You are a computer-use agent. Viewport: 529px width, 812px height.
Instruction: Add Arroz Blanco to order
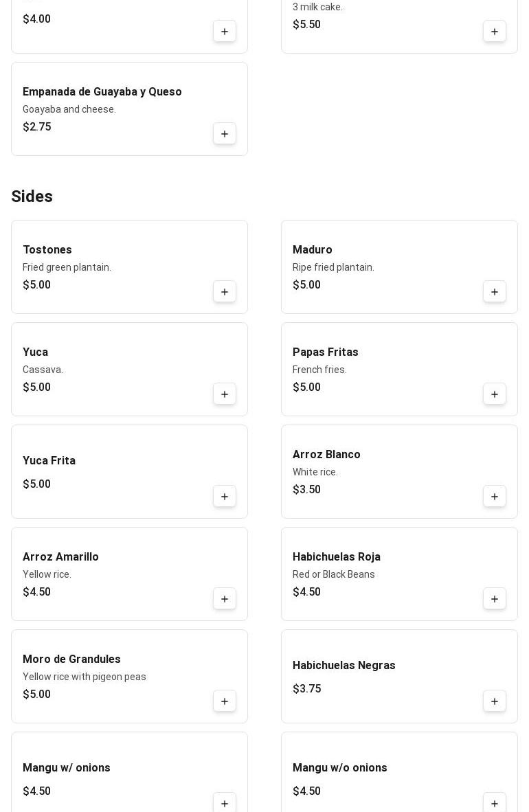[x=495, y=497]
